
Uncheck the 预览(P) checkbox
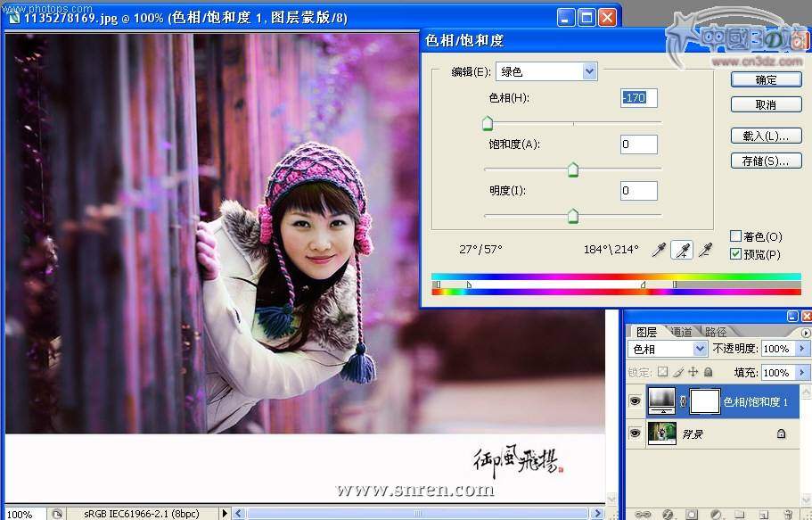735,254
